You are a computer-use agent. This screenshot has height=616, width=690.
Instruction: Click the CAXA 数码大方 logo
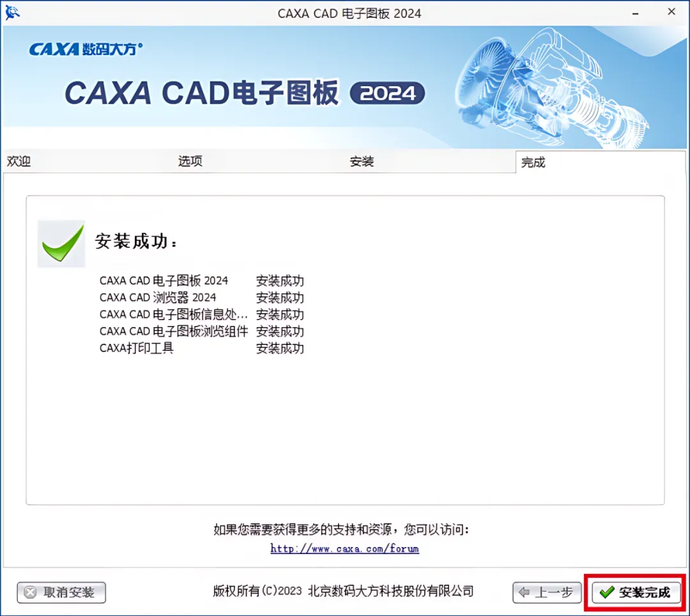click(86, 49)
